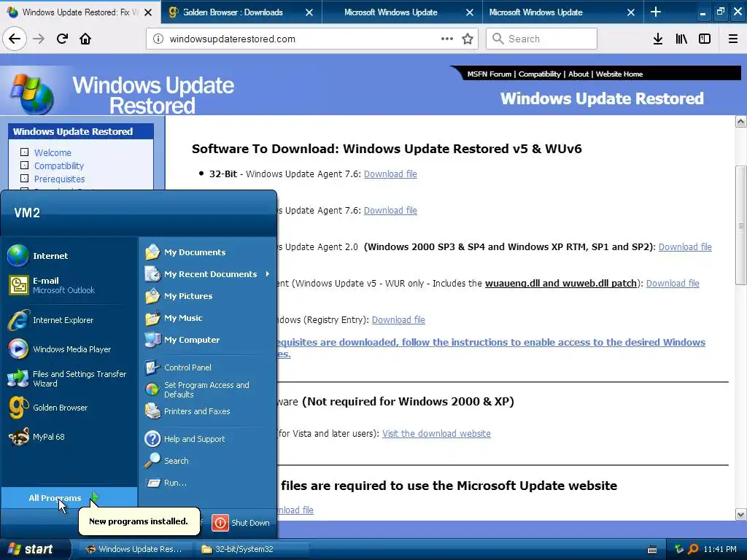The width and height of the screenshot is (747, 560).
Task: Start Windows Media Player
Action: [x=69, y=349]
